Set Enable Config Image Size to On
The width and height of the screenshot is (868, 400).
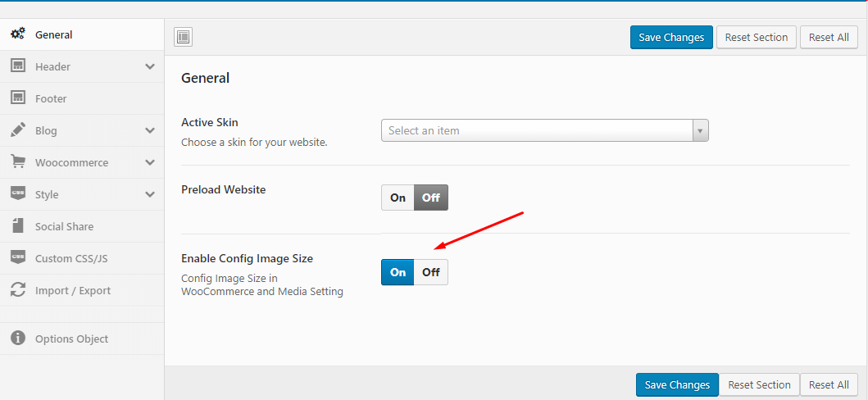tap(398, 272)
